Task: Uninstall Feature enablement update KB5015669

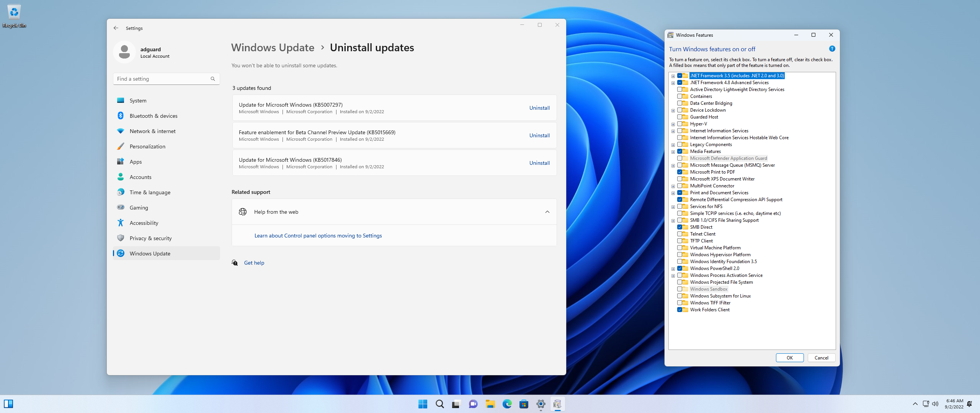Action: pyautogui.click(x=539, y=135)
